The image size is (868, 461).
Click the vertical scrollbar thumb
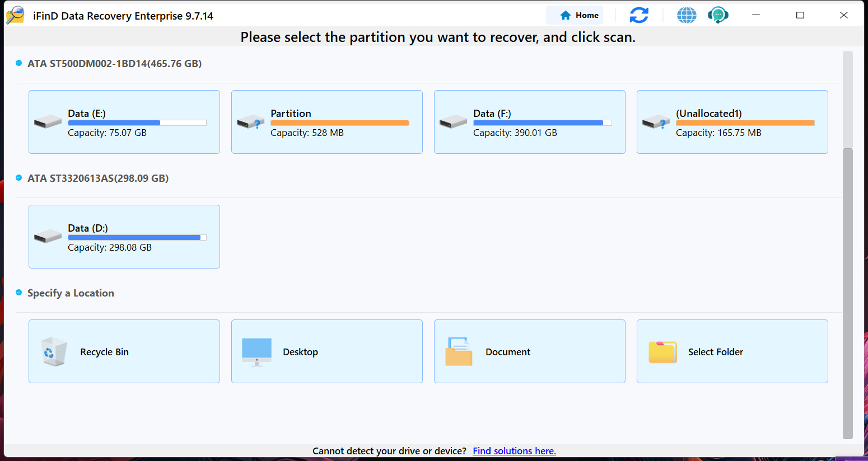tap(848, 293)
